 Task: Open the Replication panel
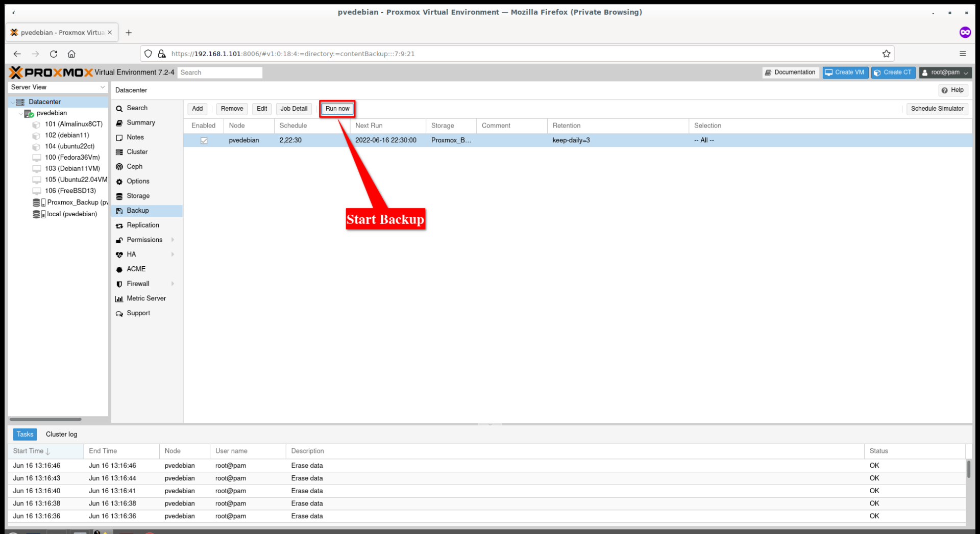click(x=143, y=225)
